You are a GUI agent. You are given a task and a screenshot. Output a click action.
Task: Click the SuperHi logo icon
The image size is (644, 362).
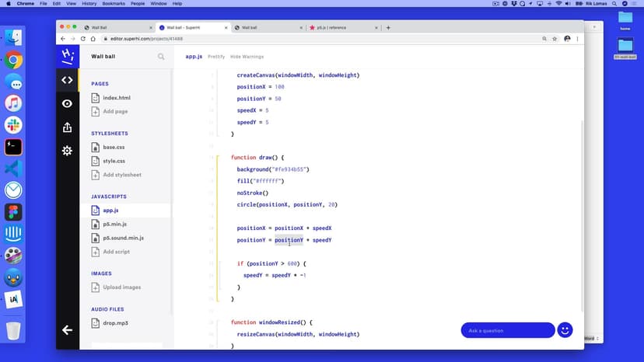67,56
